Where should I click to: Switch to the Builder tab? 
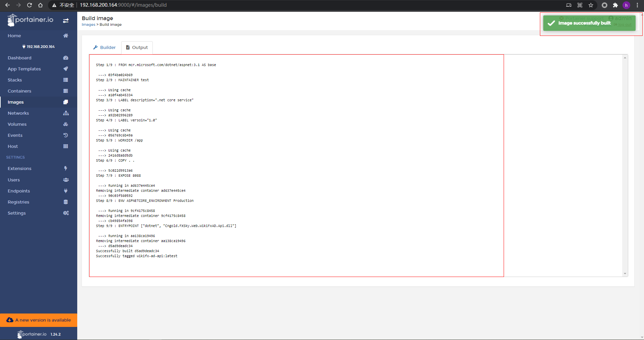coord(104,47)
